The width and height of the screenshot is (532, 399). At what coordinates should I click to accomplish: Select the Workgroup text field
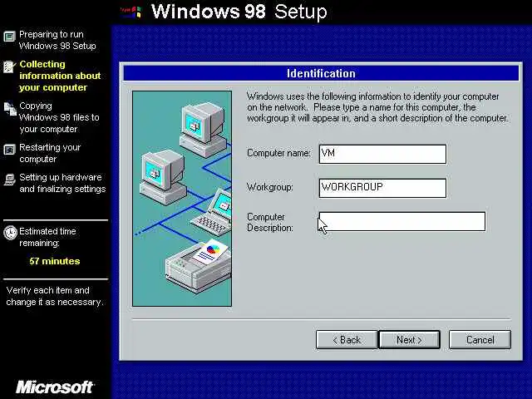(382, 188)
